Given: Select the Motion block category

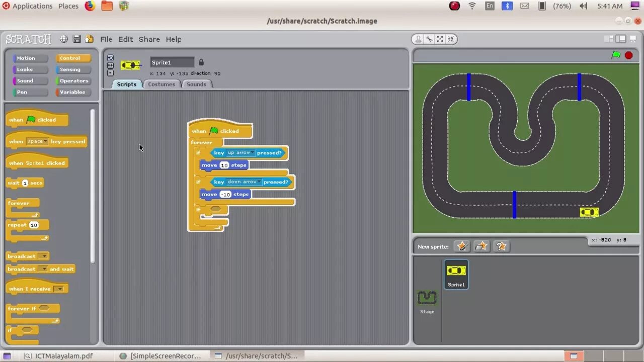Looking at the screenshot, I should tap(30, 58).
